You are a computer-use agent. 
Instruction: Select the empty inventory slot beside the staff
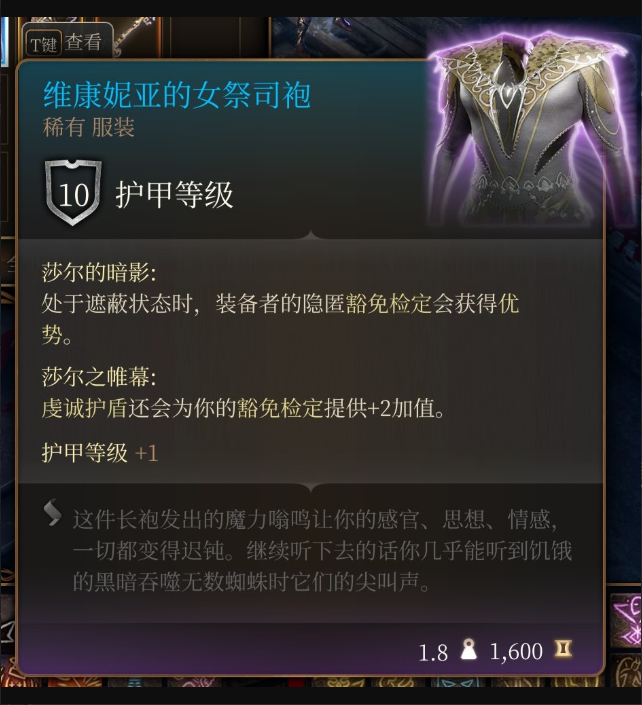(x=205, y=37)
